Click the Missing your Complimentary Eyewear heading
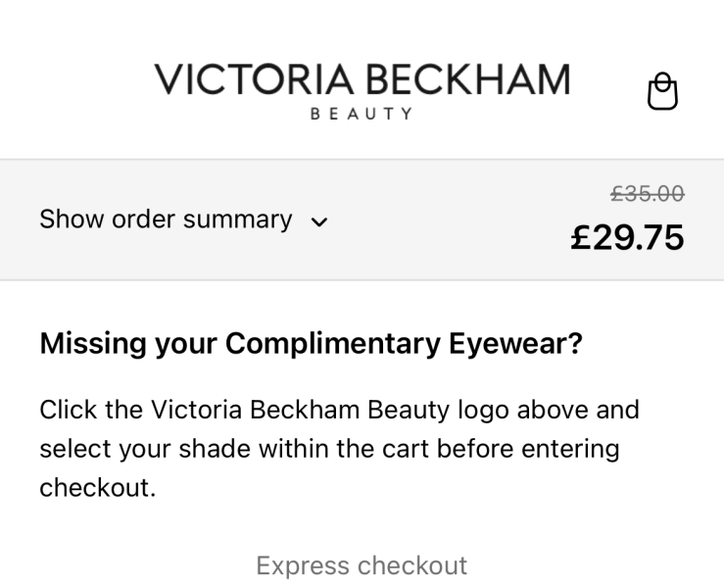 (x=311, y=343)
